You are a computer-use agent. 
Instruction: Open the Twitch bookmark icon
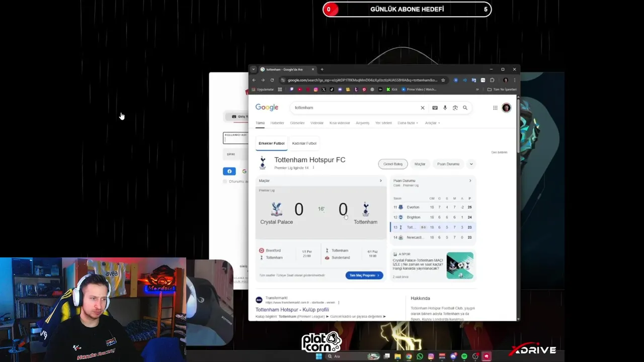[x=292, y=89]
